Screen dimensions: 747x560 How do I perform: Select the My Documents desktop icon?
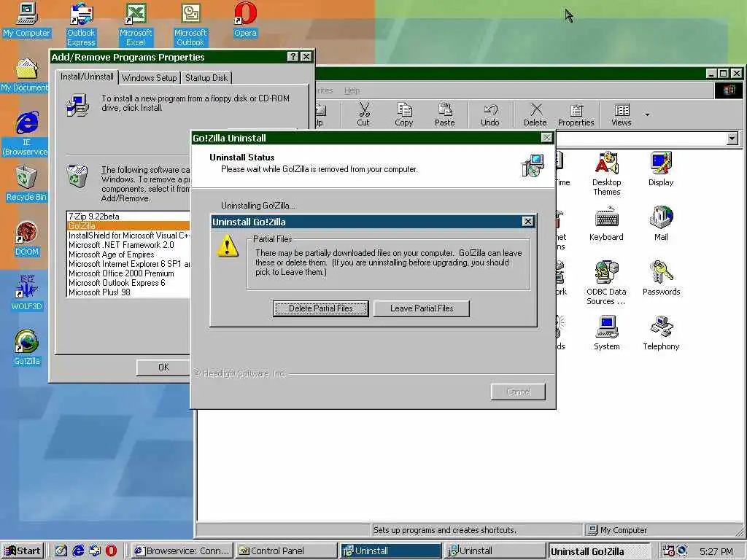click(25, 75)
